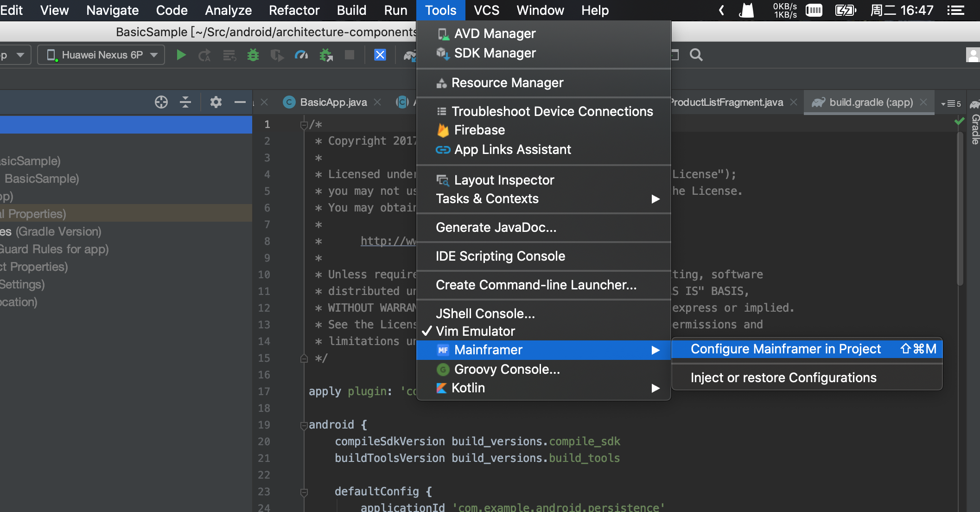Select scroll-from-source crosshair icon
Viewport: 980px width, 512px height.
(x=161, y=102)
